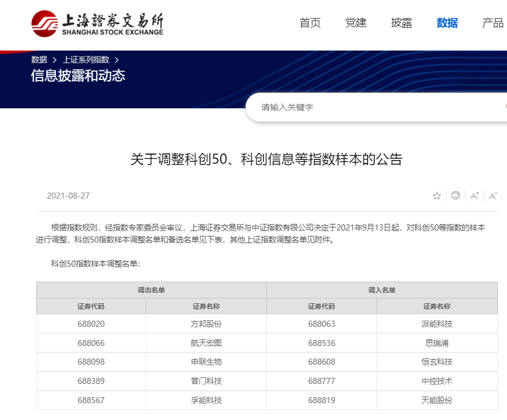This screenshot has height=420, width=507.
Task: Focus the 请输入关键字 search field
Action: click(x=376, y=107)
